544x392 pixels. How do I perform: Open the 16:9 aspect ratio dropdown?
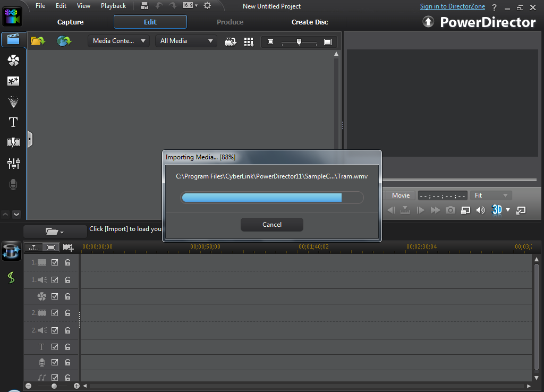[190, 5]
